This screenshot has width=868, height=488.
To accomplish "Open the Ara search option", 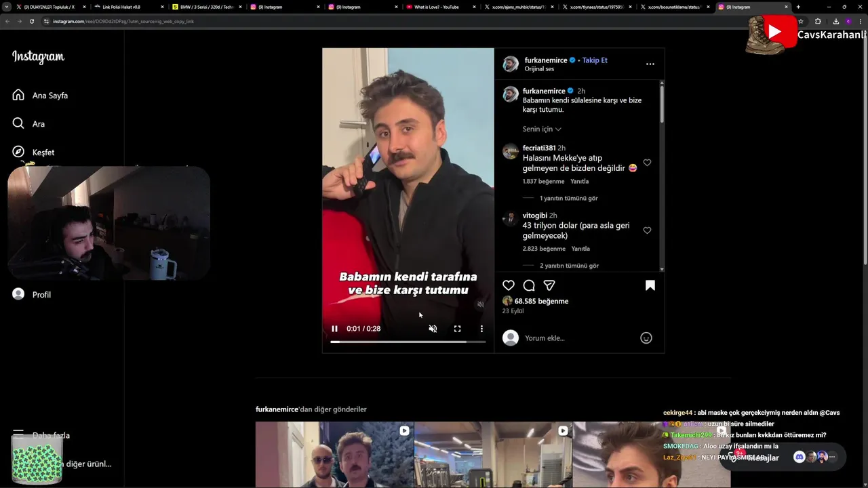I will tap(29, 124).
